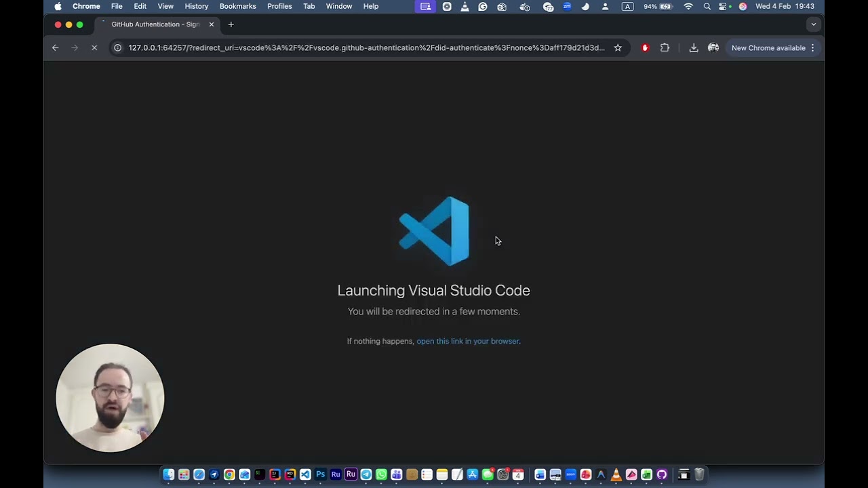868x488 pixels.
Task: Open Notes from the Dock
Action: pyautogui.click(x=442, y=474)
